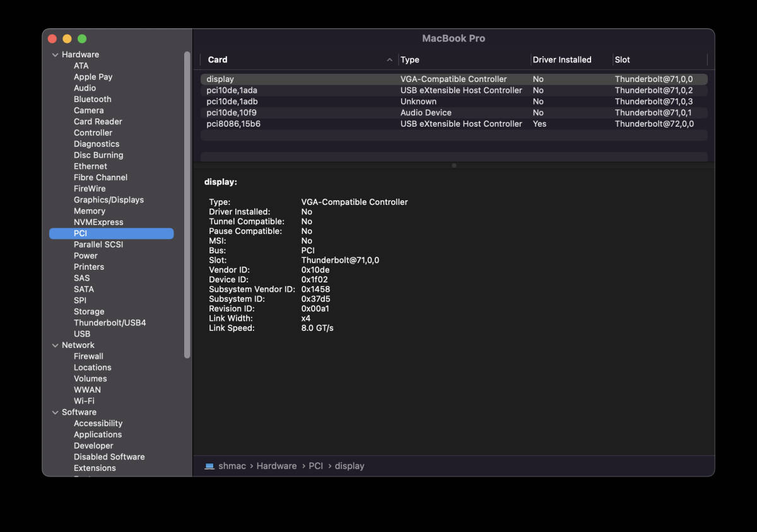Click the sidebar vertical scrollbar
Viewport: 757px width, 532px height.
pyautogui.click(x=187, y=205)
